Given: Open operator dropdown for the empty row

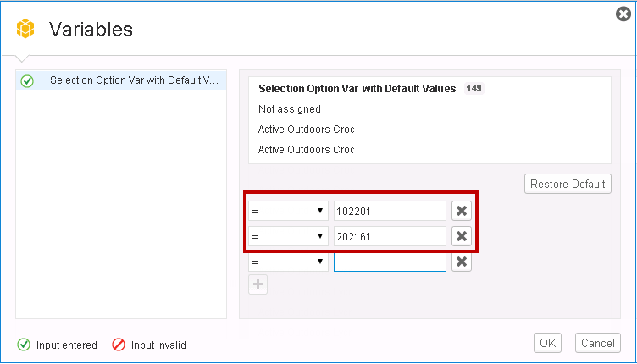Looking at the screenshot, I should click(x=288, y=262).
